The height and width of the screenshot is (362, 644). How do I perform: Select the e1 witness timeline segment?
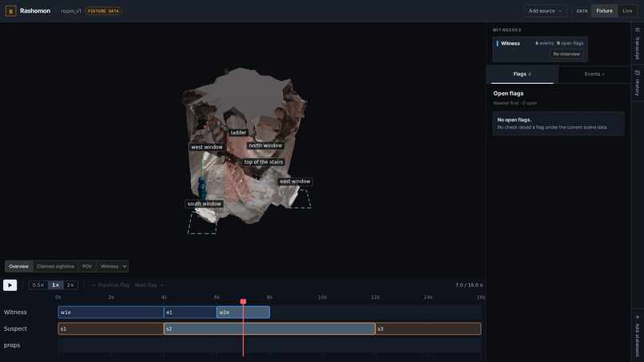[x=190, y=312]
